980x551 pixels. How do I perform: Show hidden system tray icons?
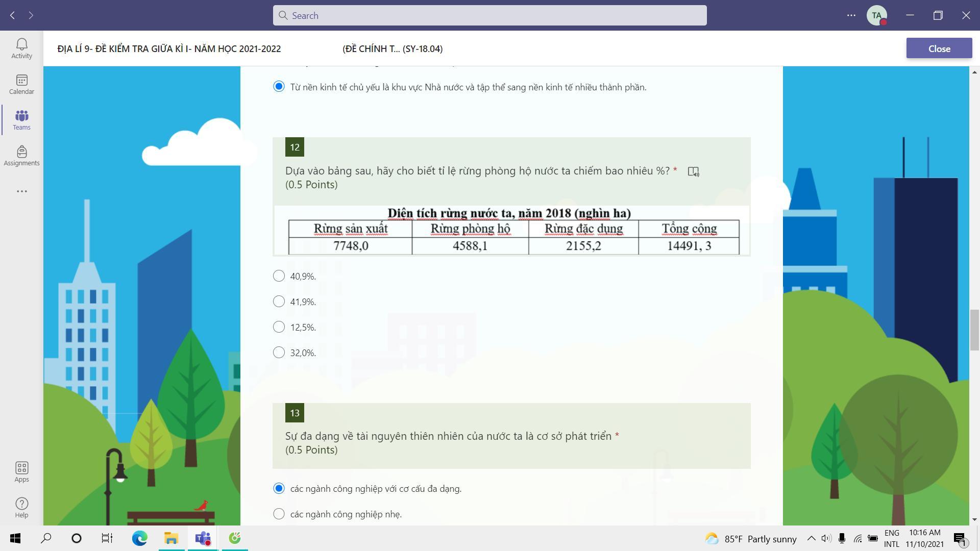[811, 539]
